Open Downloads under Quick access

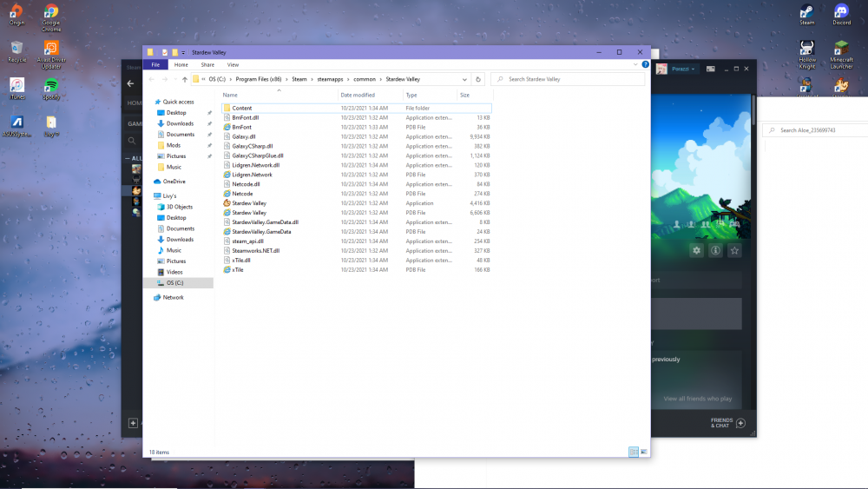[x=180, y=123]
